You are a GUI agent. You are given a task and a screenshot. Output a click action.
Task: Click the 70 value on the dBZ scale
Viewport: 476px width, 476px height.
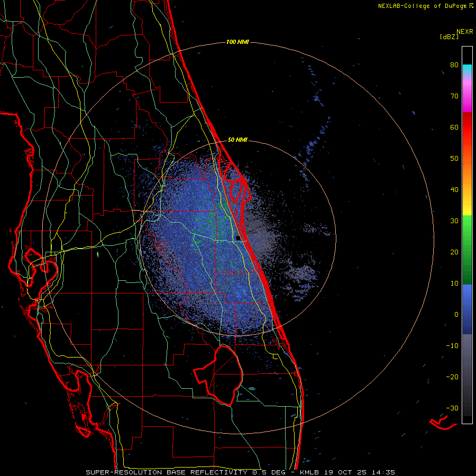454,96
